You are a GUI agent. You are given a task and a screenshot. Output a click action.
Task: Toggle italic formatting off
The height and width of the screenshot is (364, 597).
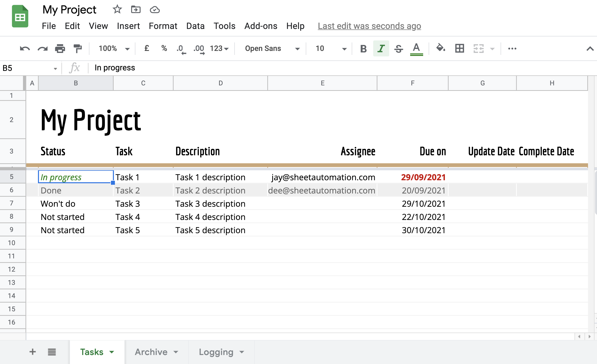pyautogui.click(x=381, y=48)
